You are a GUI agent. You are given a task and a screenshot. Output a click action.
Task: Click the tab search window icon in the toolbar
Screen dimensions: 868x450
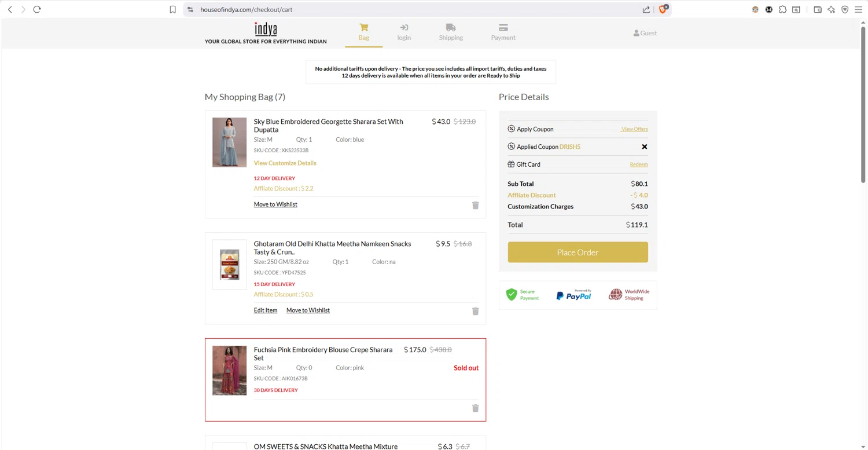tap(796, 9)
